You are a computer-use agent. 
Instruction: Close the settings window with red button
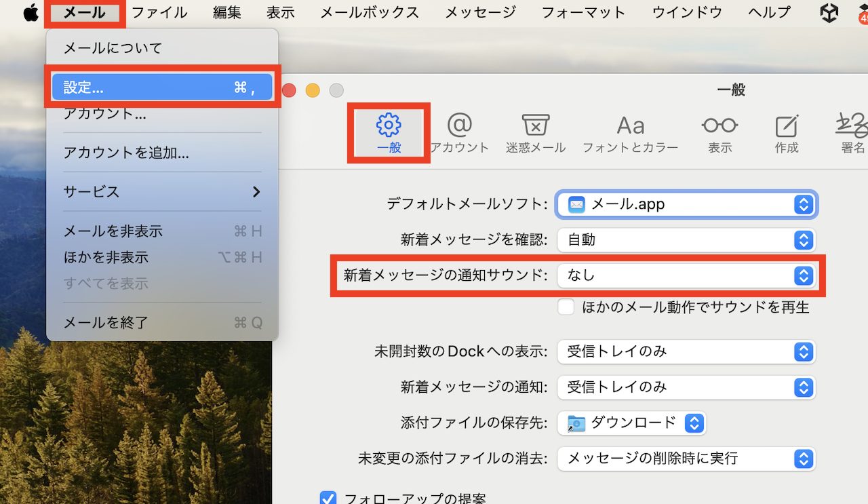click(289, 90)
